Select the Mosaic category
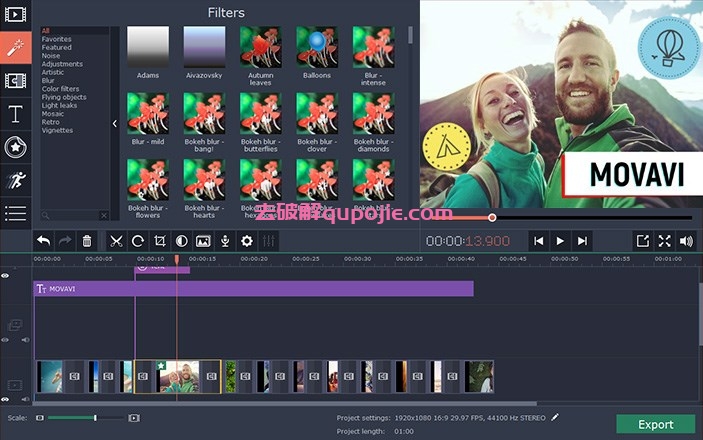 [x=52, y=113]
